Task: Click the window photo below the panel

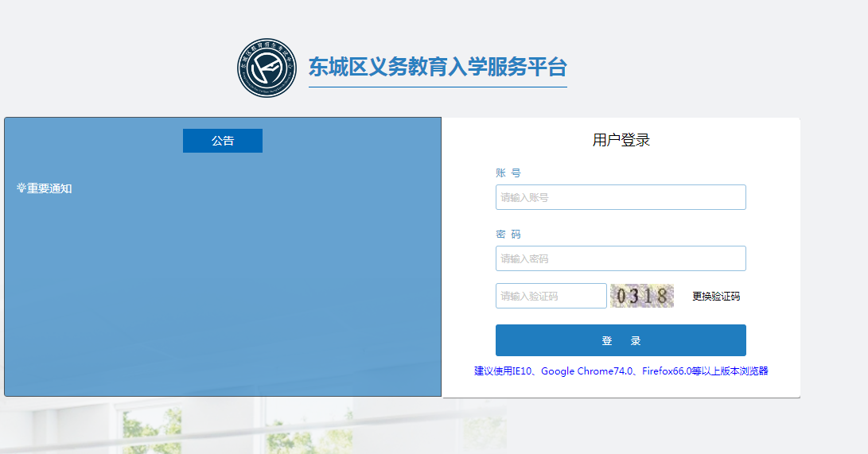Action: [x=239, y=428]
